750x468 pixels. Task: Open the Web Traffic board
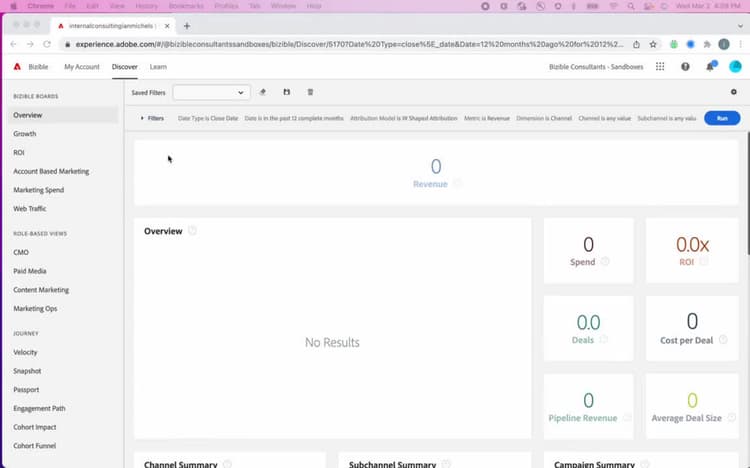tap(30, 209)
